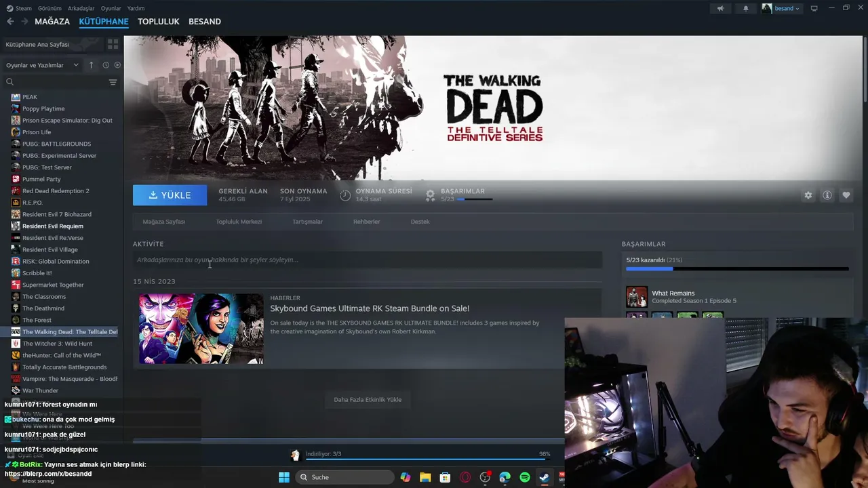Go forward with the navigation arrow
868x488 pixels.
pyautogui.click(x=24, y=22)
